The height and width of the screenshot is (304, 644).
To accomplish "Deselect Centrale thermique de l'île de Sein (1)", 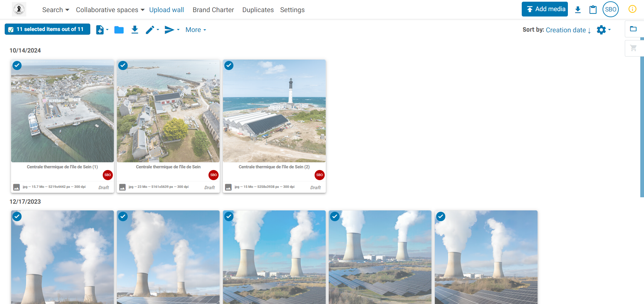I will point(17,65).
